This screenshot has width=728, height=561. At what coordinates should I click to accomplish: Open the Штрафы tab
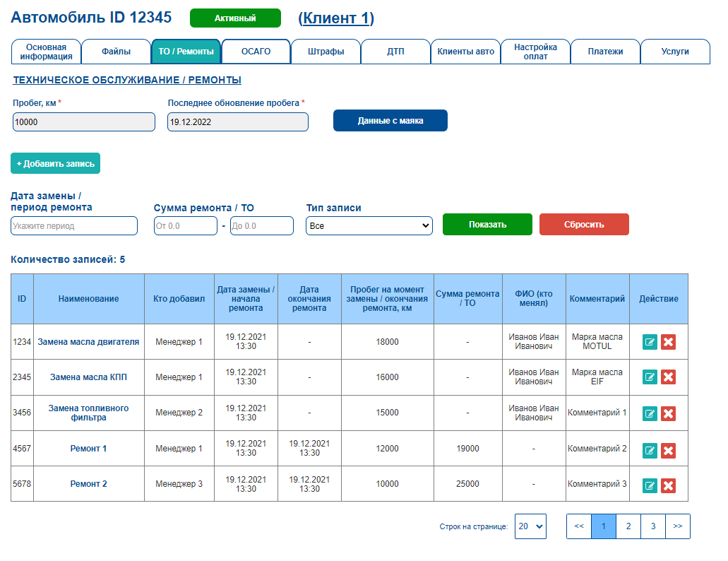point(326,52)
